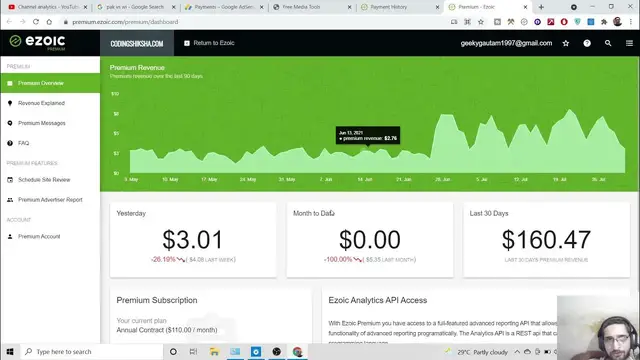Click the Jun 13, 2021 chart tooltip
Viewport: 640px width, 360px height.
click(368, 136)
